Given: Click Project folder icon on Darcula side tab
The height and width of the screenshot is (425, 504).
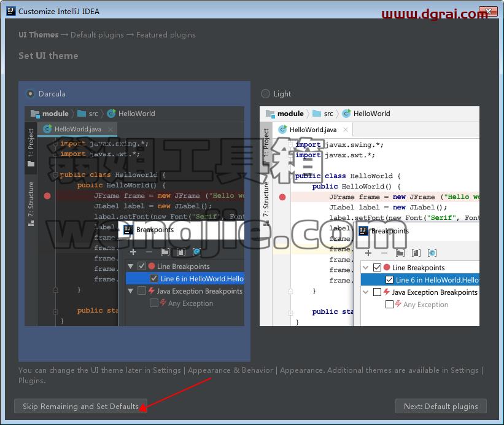Looking at the screenshot, I should (31, 164).
